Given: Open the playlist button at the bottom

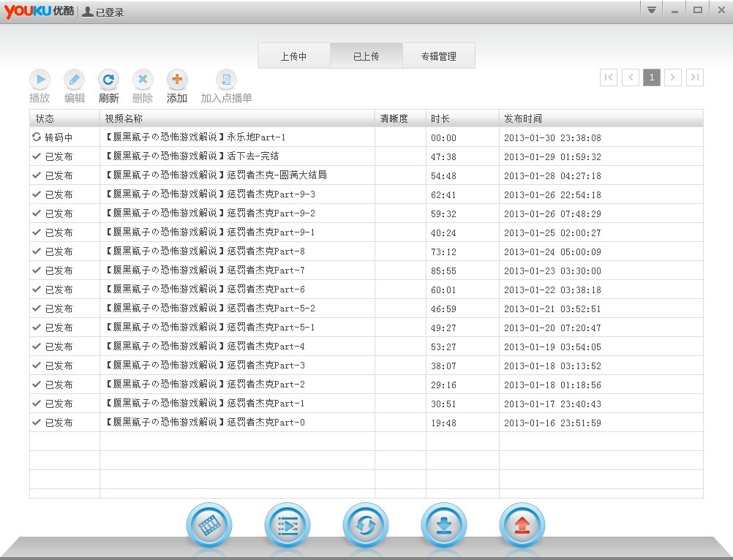Looking at the screenshot, I should point(287,526).
